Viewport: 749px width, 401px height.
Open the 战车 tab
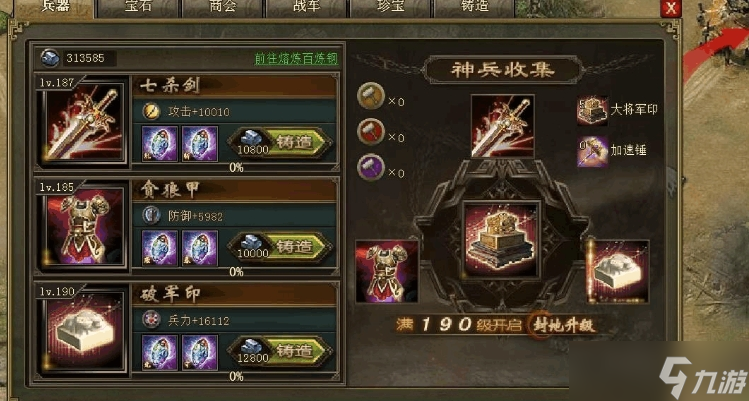pos(307,7)
